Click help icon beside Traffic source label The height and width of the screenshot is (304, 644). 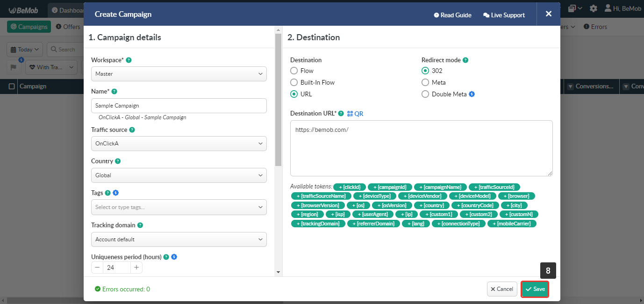tap(132, 130)
